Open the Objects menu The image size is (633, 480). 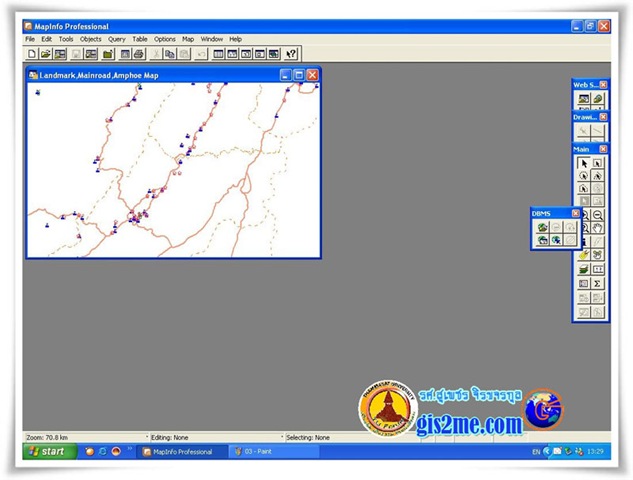coord(90,39)
